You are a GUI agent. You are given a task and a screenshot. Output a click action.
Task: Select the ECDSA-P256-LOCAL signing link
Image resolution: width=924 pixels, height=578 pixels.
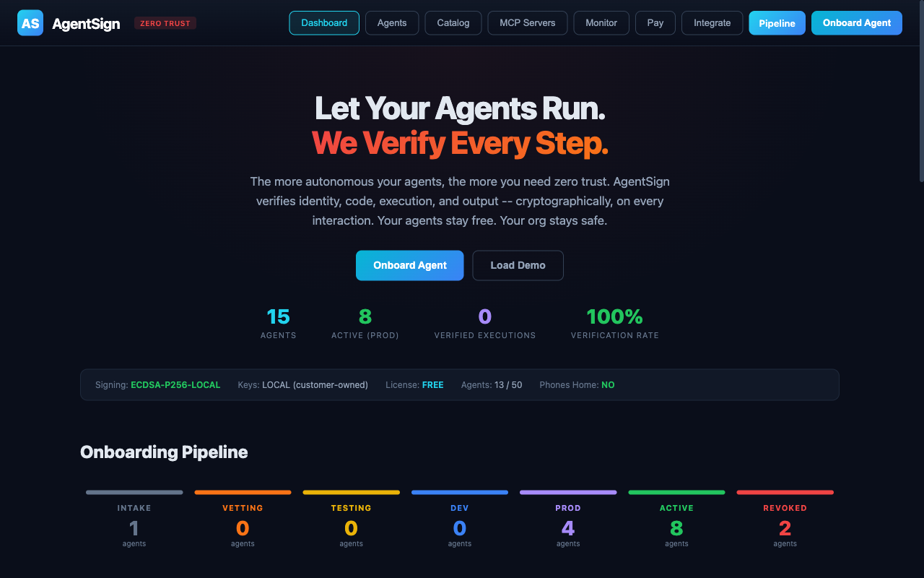tap(175, 384)
